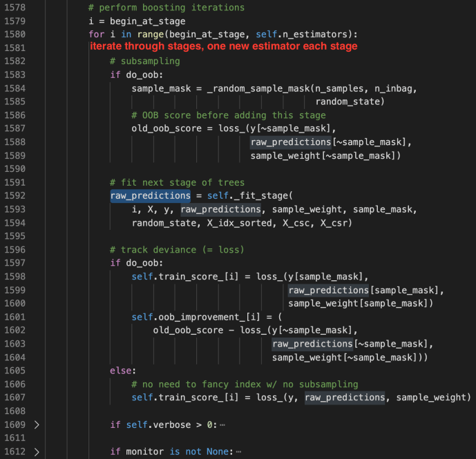Click 'if do_oob:' on line 1597
Viewport: 476px width, 459px height.
click(x=137, y=263)
